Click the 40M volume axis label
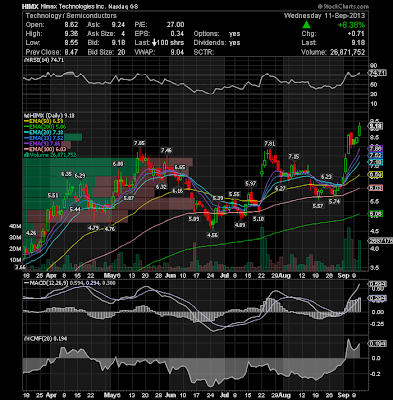 [x=15, y=226]
